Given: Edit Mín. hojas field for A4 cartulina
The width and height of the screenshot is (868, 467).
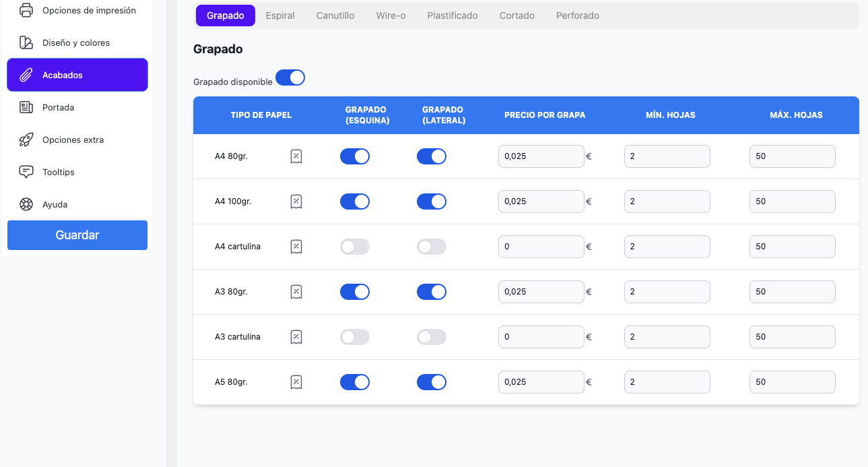Looking at the screenshot, I should click(x=667, y=247).
